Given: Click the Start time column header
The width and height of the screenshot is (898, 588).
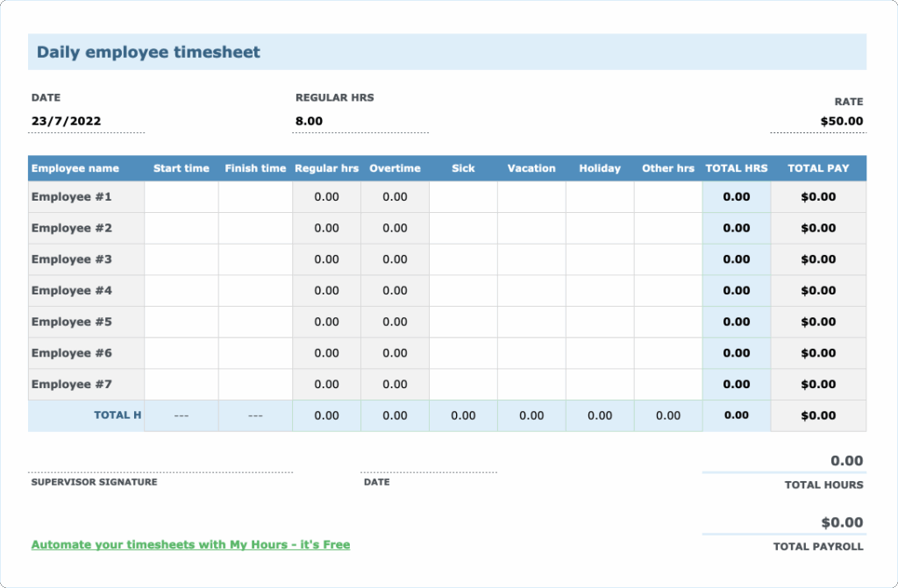Looking at the screenshot, I should pos(181,168).
